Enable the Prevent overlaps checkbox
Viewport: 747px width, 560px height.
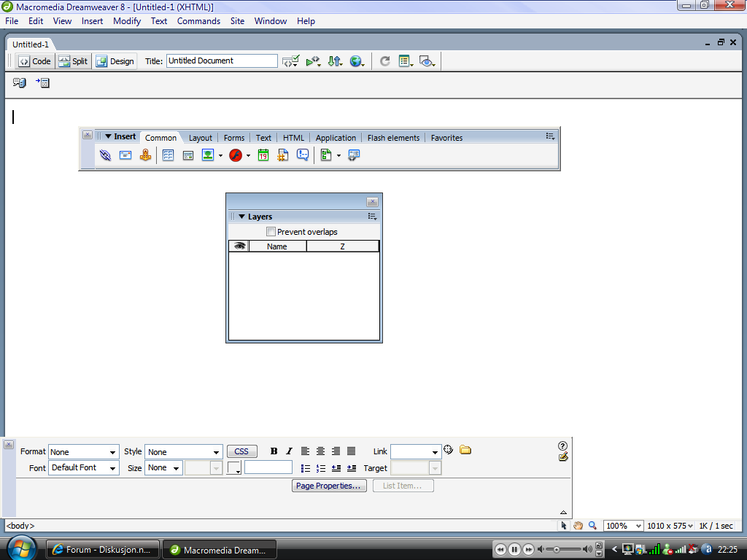[x=271, y=232]
